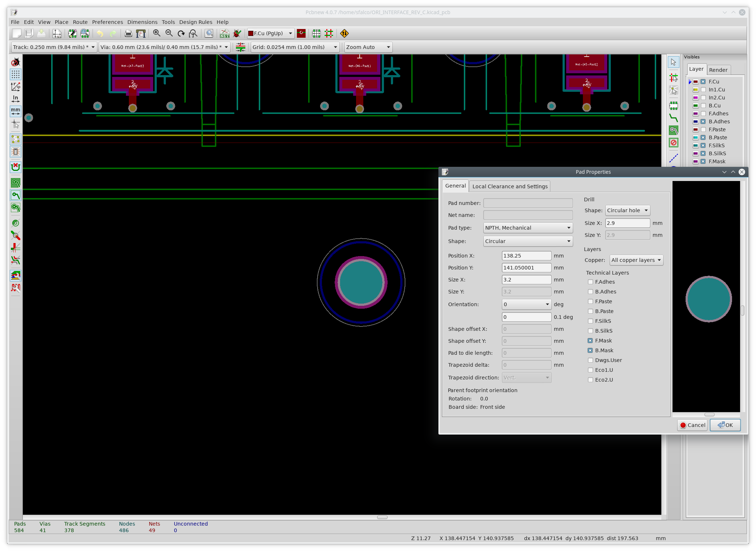The image size is (756, 551).
Task: Open the netlist import icon
Action: 224,33
